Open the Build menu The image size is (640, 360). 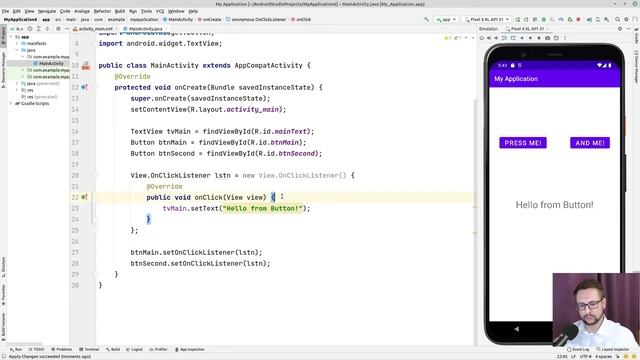point(120,11)
